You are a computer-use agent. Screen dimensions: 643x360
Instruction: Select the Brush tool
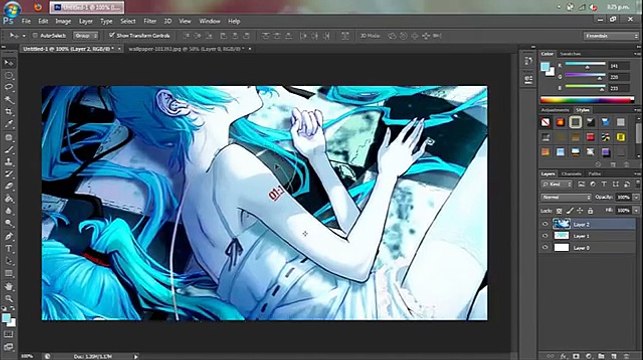[9, 150]
